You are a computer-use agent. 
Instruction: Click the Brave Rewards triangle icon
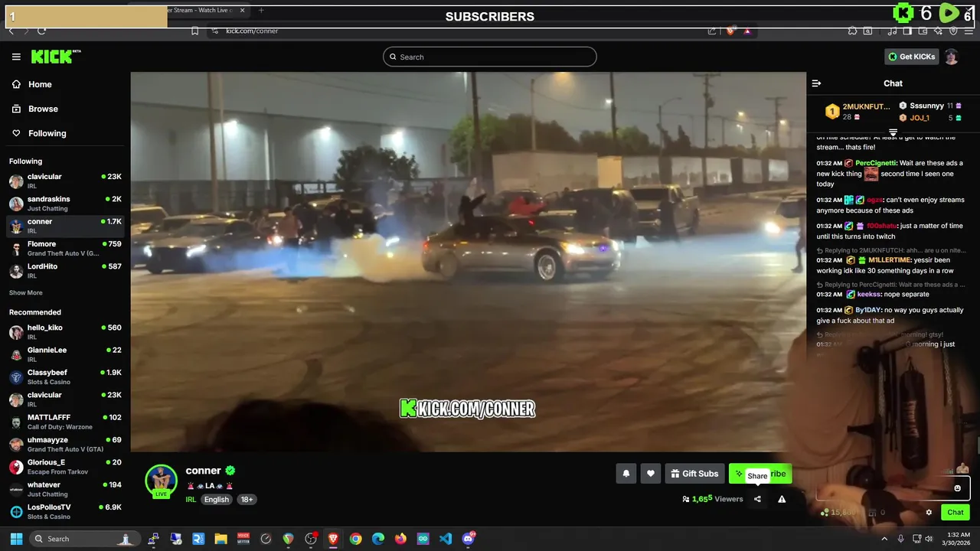point(746,31)
